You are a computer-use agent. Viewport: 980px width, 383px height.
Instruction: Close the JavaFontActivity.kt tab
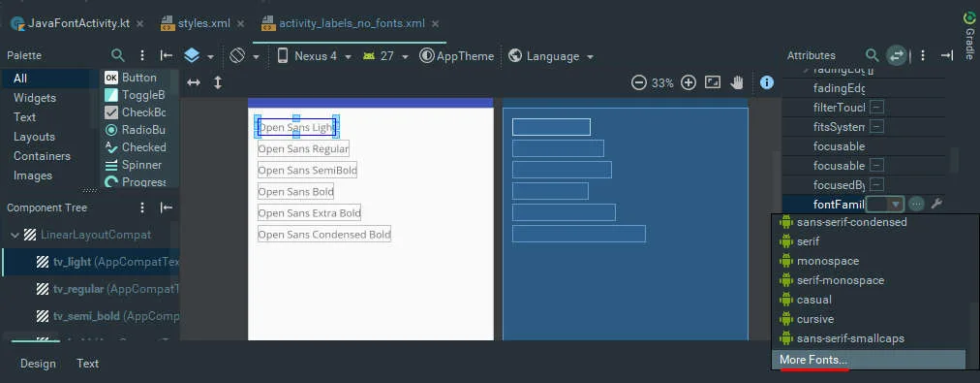coord(140,24)
